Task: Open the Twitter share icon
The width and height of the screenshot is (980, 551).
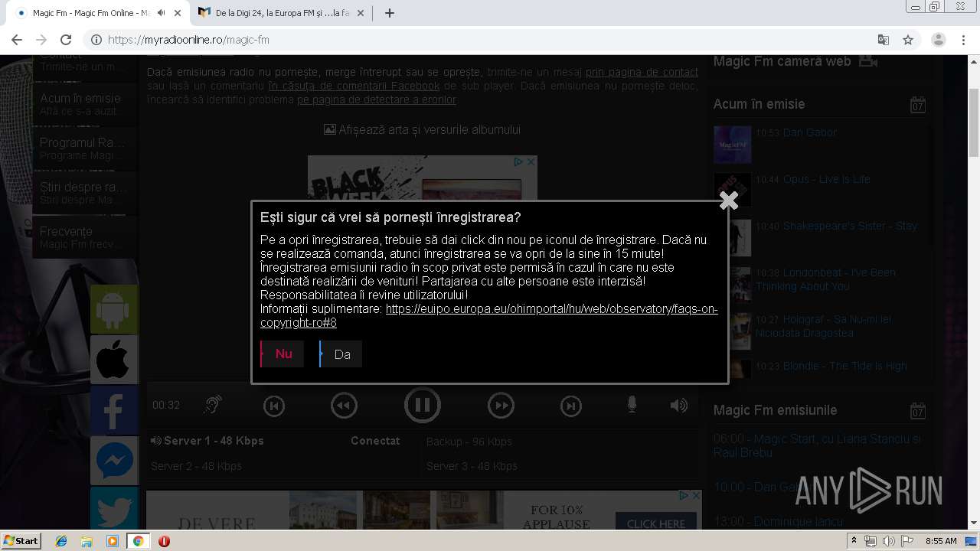Action: pos(114,508)
